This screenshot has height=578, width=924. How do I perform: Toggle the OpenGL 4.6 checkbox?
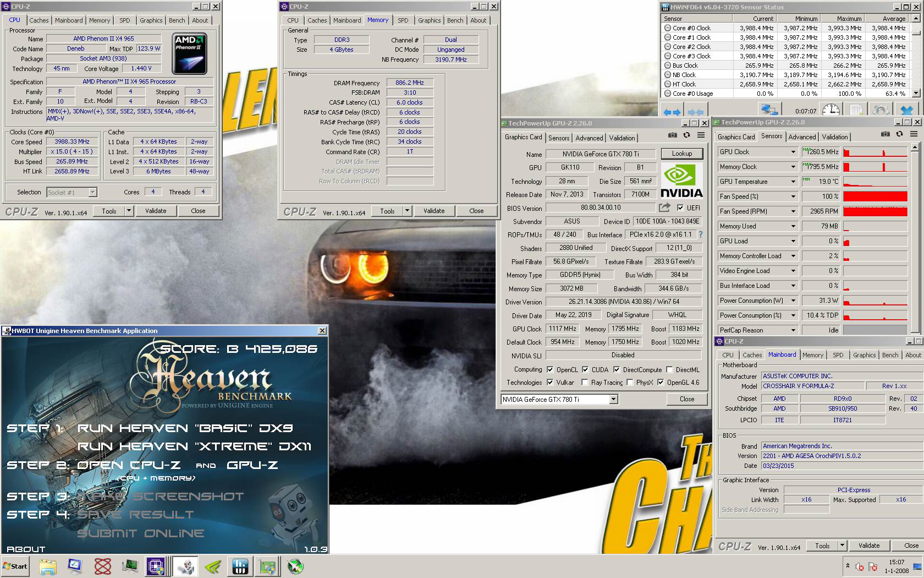[661, 383]
